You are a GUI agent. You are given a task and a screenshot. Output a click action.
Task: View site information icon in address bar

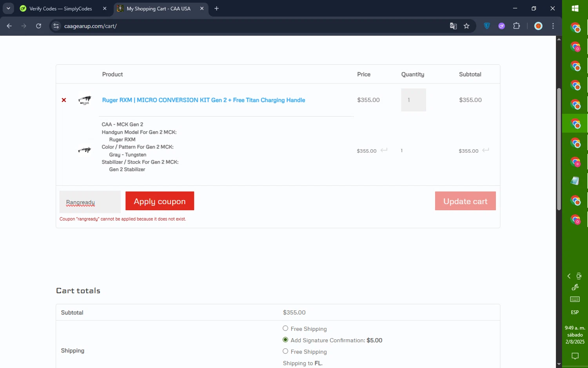pyautogui.click(x=56, y=26)
